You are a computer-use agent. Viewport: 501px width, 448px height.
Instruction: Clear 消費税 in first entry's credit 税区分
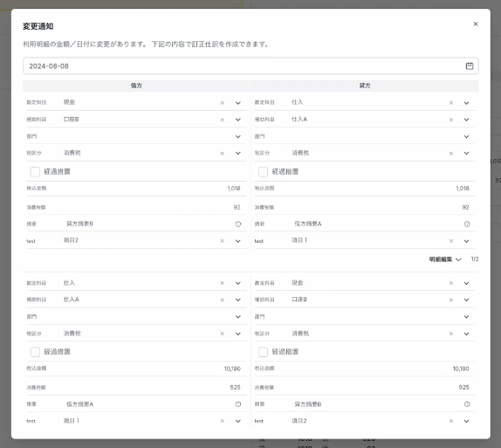click(451, 153)
